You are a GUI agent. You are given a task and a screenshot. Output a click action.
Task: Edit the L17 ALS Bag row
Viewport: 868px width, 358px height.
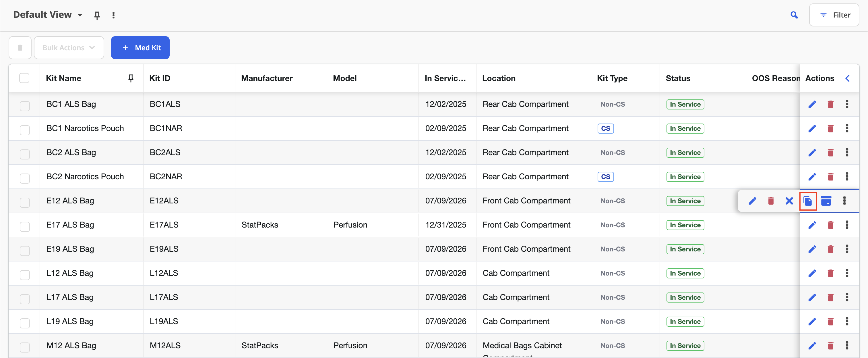812,298
